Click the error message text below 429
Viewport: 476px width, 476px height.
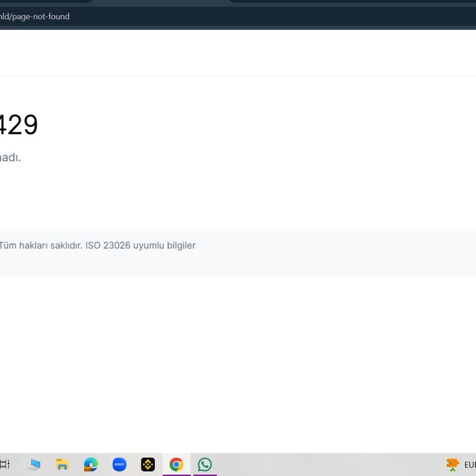point(10,157)
